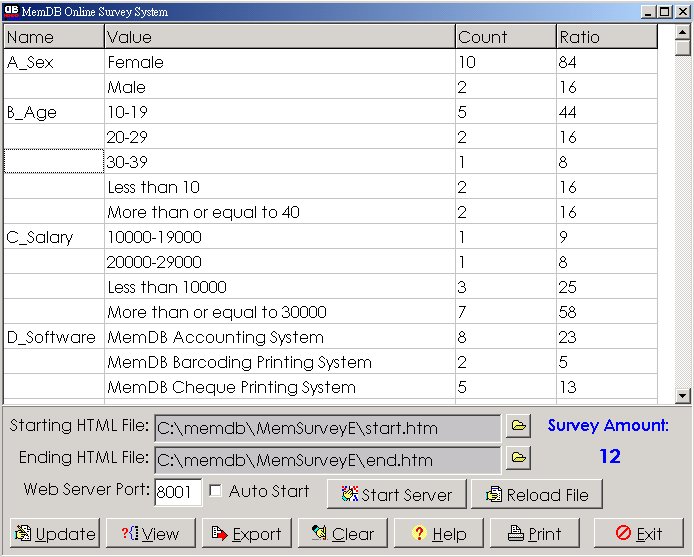Select the ratio 23 cell for Accounting System
The image size is (694, 557).
[607, 337]
